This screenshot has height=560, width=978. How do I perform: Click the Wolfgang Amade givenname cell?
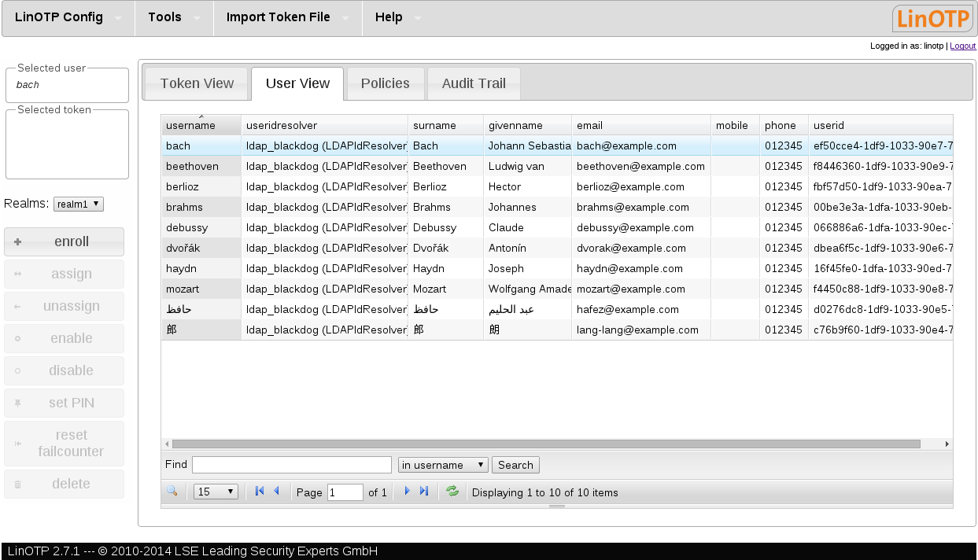tap(528, 289)
